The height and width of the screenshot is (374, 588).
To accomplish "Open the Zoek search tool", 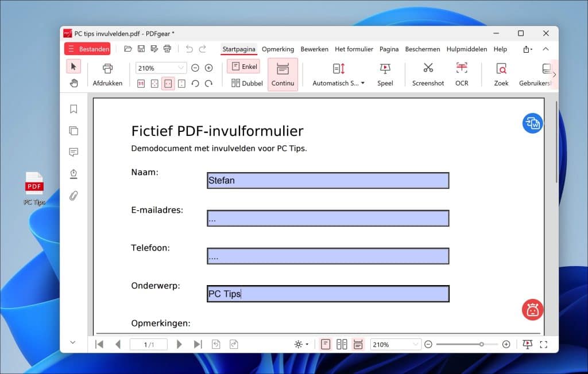I will (501, 75).
